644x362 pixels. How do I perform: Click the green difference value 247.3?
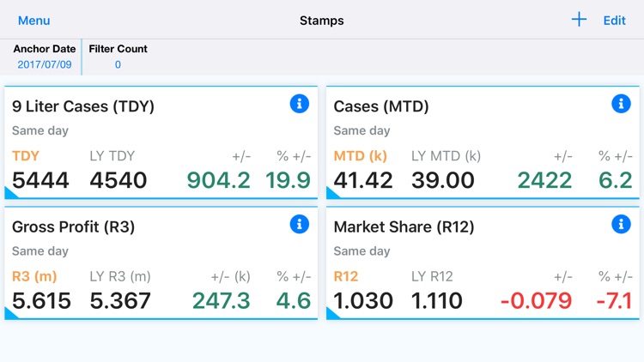[222, 301]
